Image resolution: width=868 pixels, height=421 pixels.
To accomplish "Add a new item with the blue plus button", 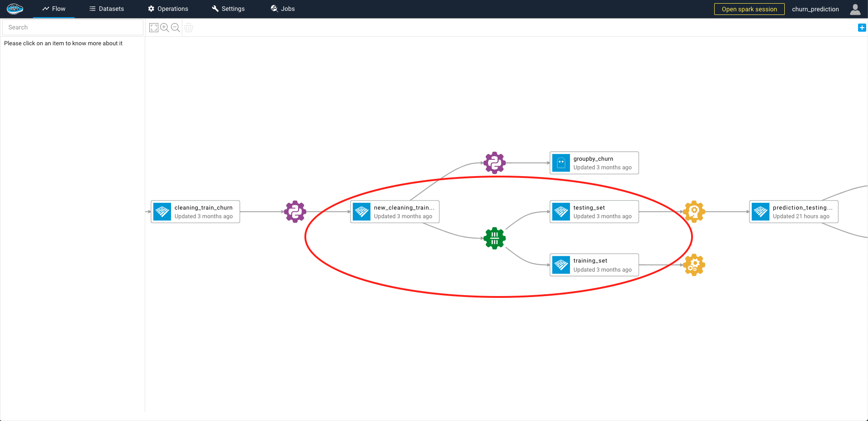I will (x=862, y=27).
